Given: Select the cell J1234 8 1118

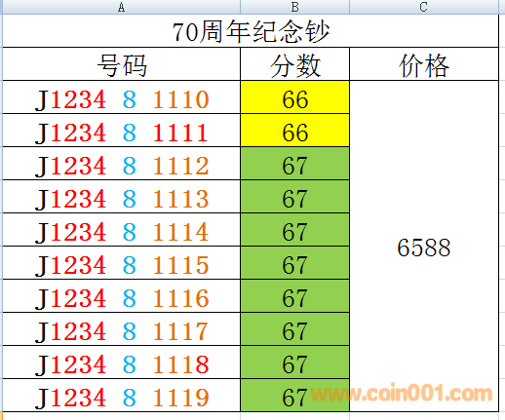Looking at the screenshot, I should click(121, 363).
